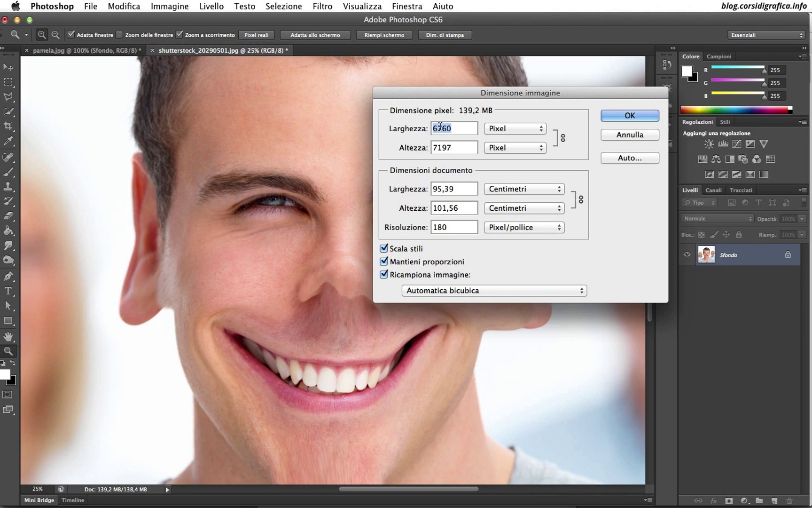Select the Eyedropper tool
Image resolution: width=812 pixels, height=508 pixels.
[8, 141]
